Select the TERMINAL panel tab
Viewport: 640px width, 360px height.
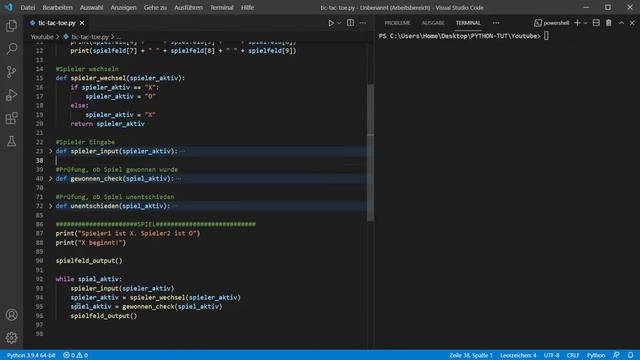pos(468,23)
